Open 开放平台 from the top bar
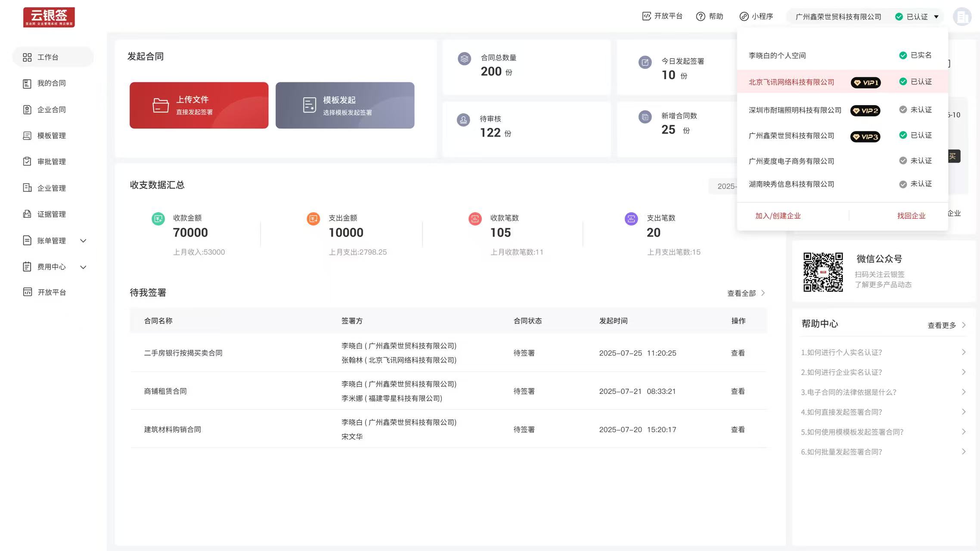Viewport: 980px width, 551px height. (x=662, y=16)
